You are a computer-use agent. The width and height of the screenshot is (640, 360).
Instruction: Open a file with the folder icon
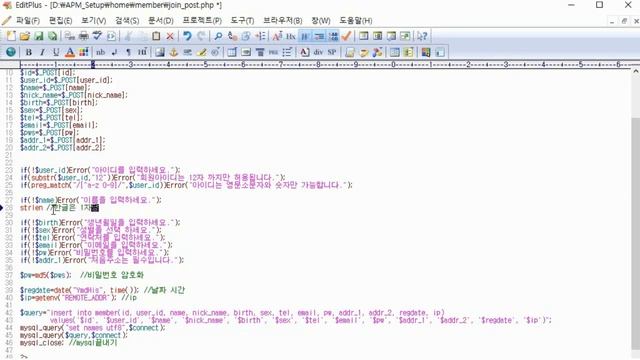click(x=25, y=36)
